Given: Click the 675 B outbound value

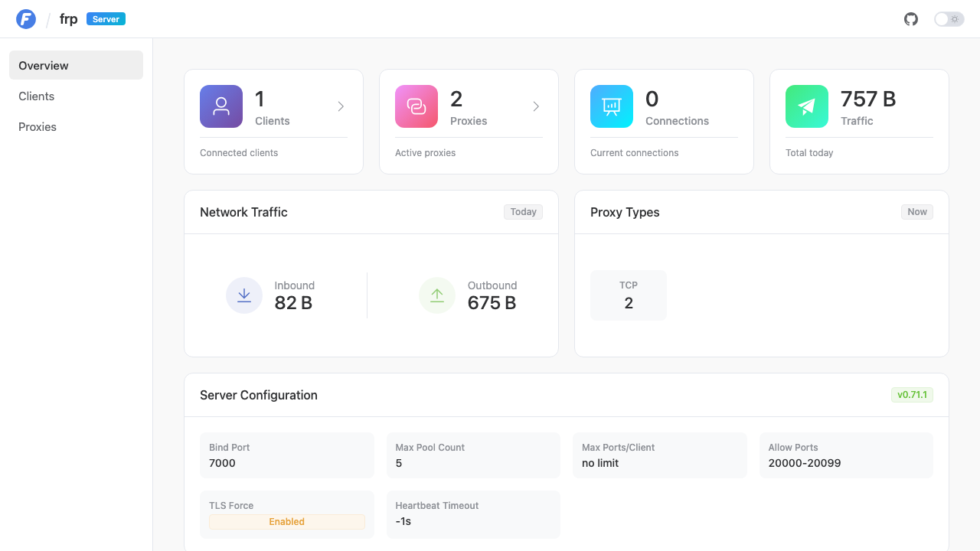Looking at the screenshot, I should pos(492,303).
